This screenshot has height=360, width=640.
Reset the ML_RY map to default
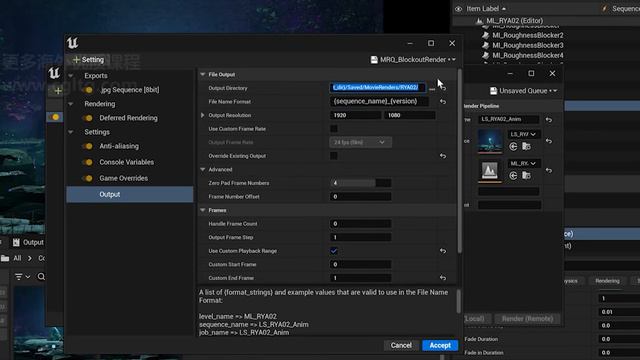pyautogui.click(x=549, y=171)
